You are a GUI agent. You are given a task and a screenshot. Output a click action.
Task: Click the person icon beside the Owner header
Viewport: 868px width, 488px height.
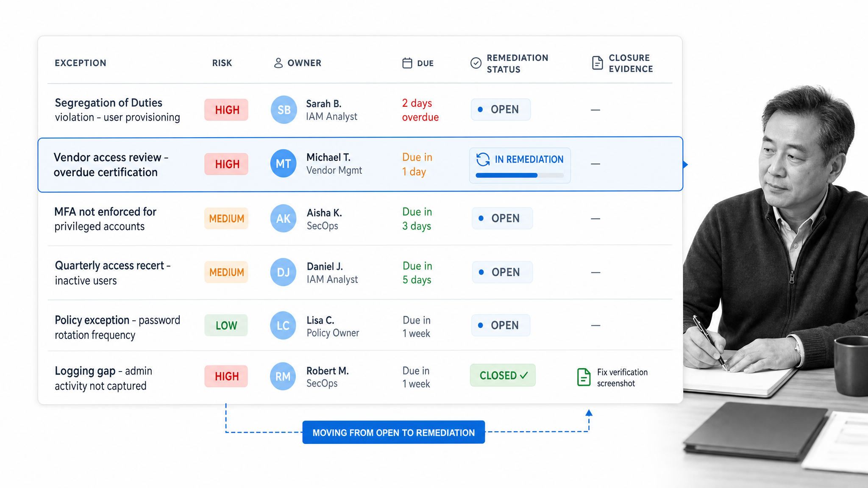pos(278,63)
